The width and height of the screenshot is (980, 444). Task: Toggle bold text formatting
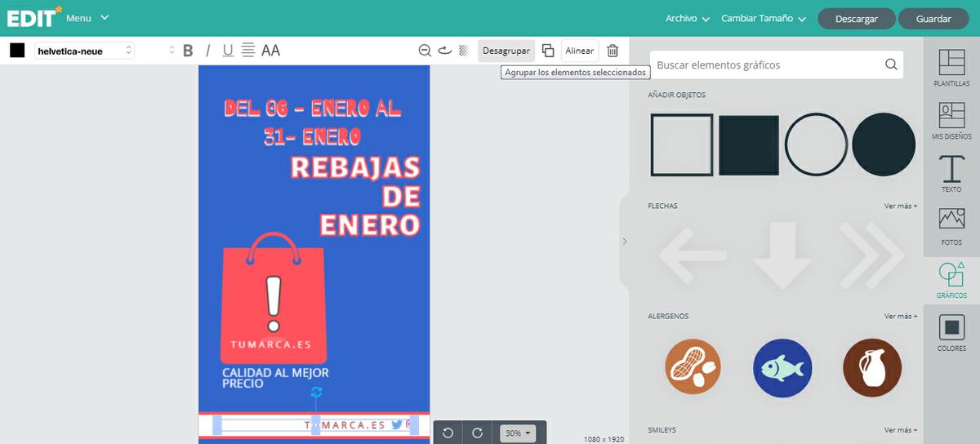point(188,51)
